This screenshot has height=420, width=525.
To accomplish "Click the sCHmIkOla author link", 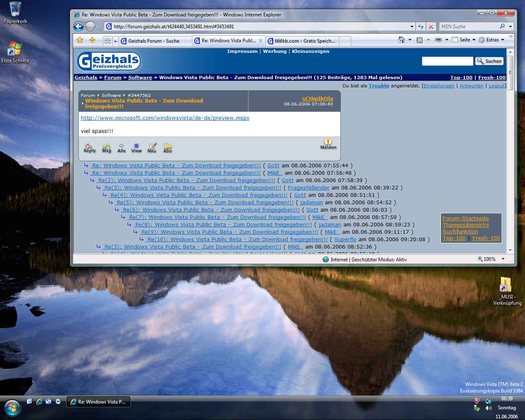I will (x=317, y=99).
